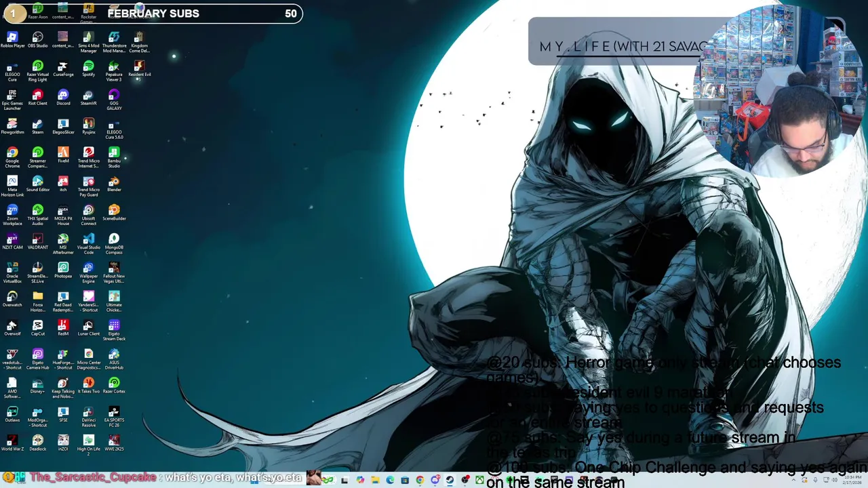Launch CurseForge from the desktop
Screen dimensions: 868x488
pos(63,69)
